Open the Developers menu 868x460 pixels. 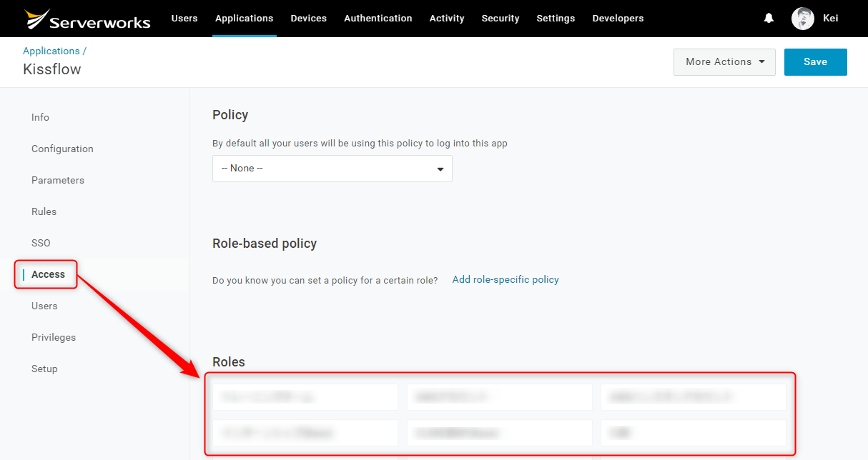click(x=618, y=19)
